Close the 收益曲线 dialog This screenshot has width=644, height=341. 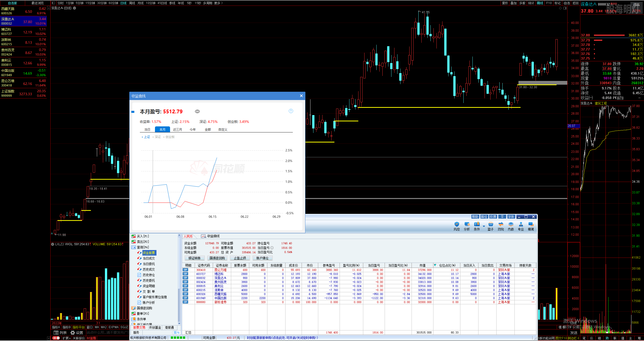301,96
